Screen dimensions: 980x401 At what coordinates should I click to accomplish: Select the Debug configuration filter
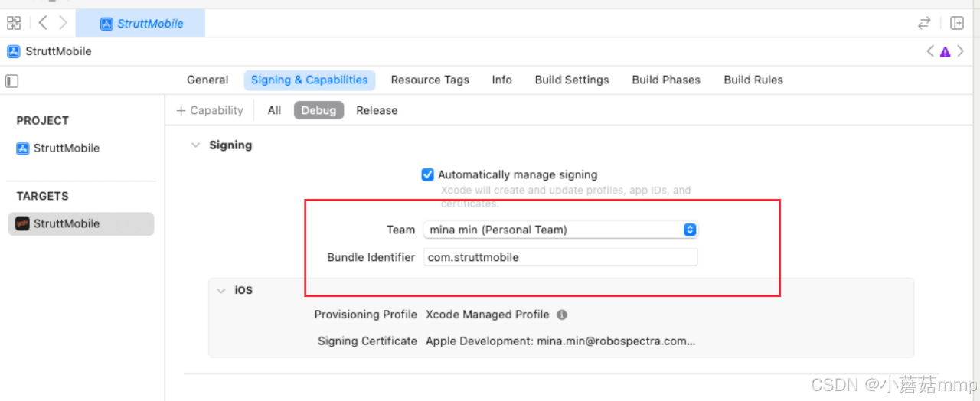tap(318, 110)
